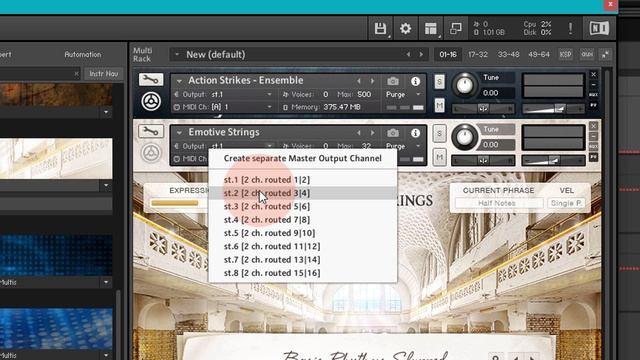
Task: Show Emotive Strings info icon
Action: click(x=415, y=133)
